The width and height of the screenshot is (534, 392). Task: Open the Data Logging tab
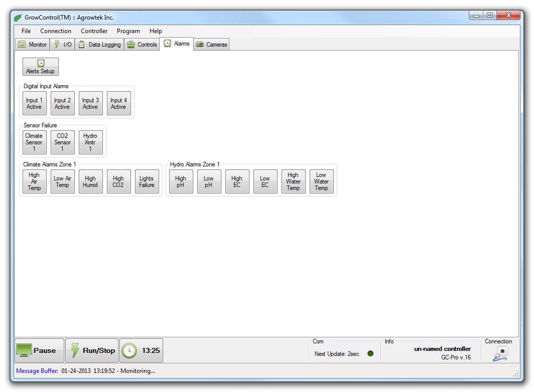click(x=99, y=45)
